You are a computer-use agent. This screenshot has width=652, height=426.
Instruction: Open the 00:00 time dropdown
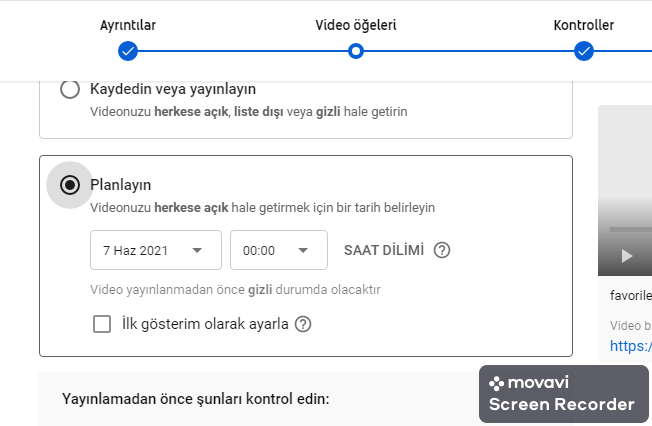pos(278,250)
